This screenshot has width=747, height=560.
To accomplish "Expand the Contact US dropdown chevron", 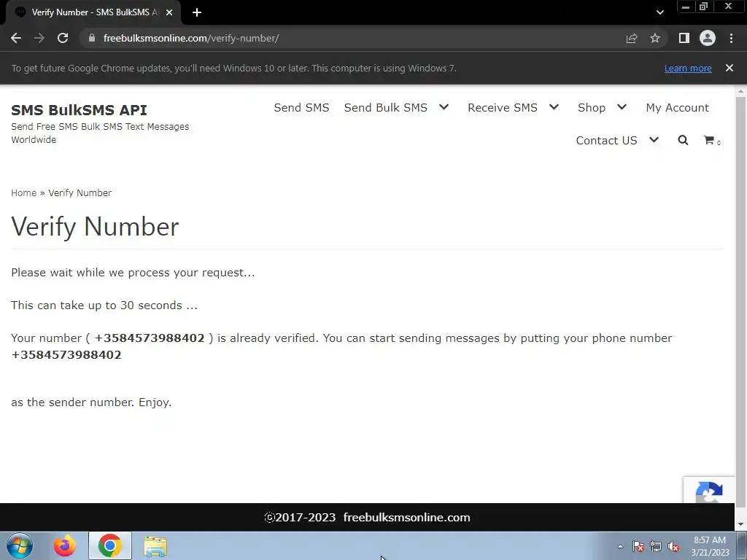I will [x=654, y=140].
